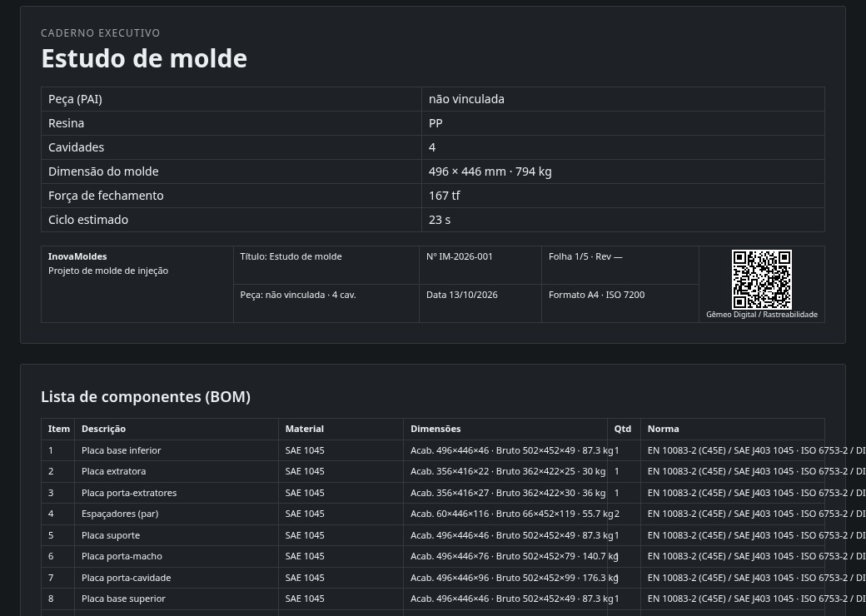Select the "Dimensão do molde" label

click(x=103, y=171)
